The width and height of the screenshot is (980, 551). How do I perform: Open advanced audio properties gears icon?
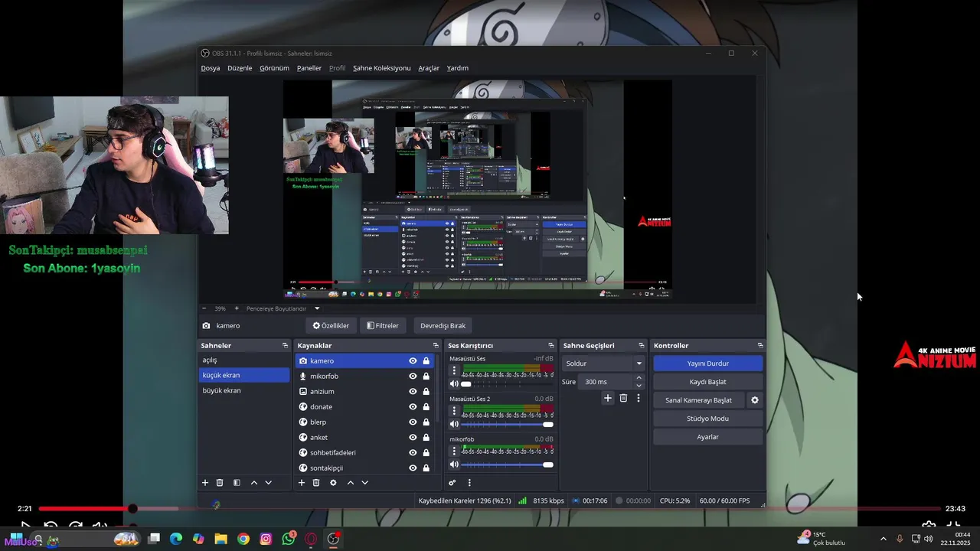point(452,483)
